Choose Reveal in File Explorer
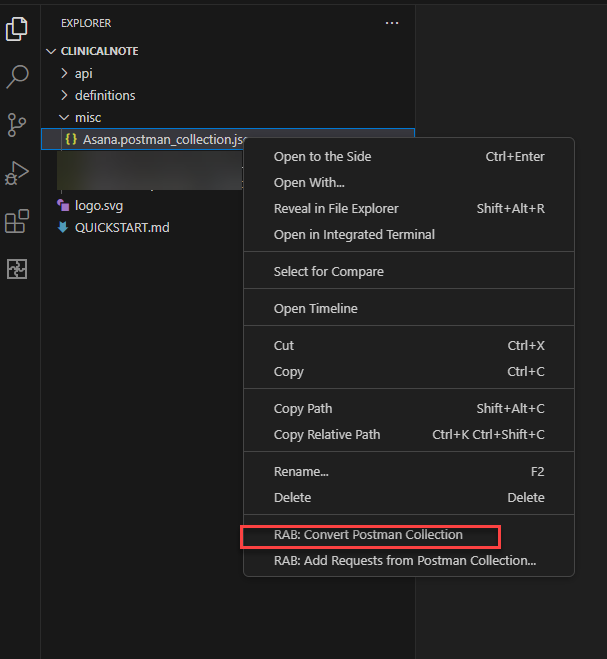Image resolution: width=607 pixels, height=659 pixels. (336, 208)
